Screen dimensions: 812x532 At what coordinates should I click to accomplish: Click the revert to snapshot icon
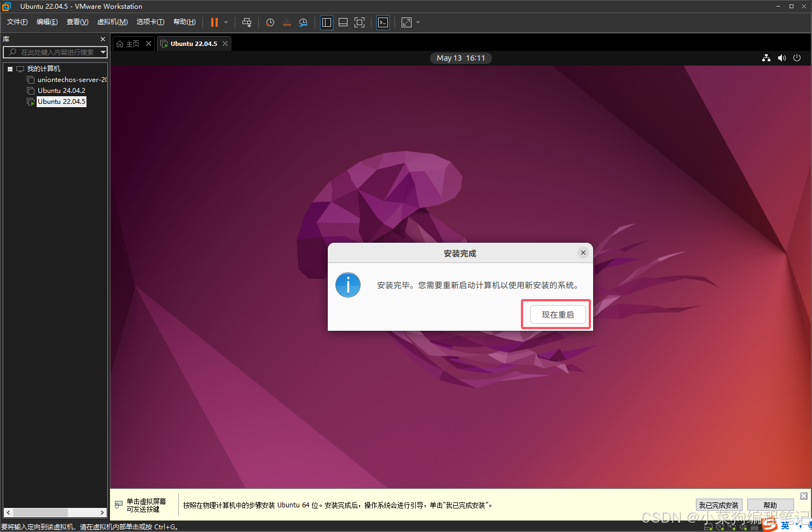tap(287, 22)
